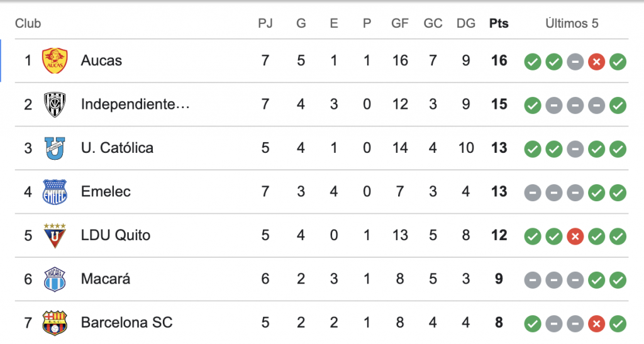The image size is (644, 344).
Task: Click the U. Católica crest logo
Action: tap(54, 148)
